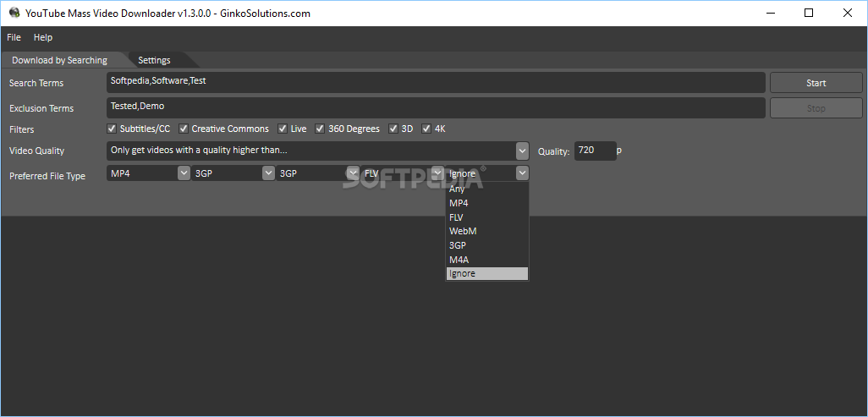This screenshot has width=868, height=417.
Task: Click the Stop button
Action: pos(816,108)
